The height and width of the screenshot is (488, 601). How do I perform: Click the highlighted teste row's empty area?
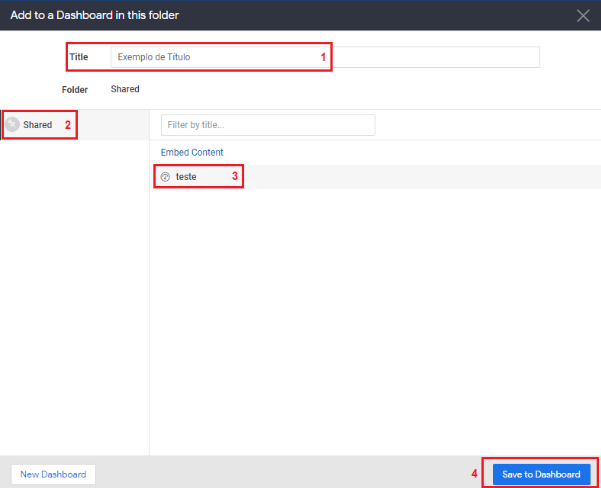click(x=422, y=177)
